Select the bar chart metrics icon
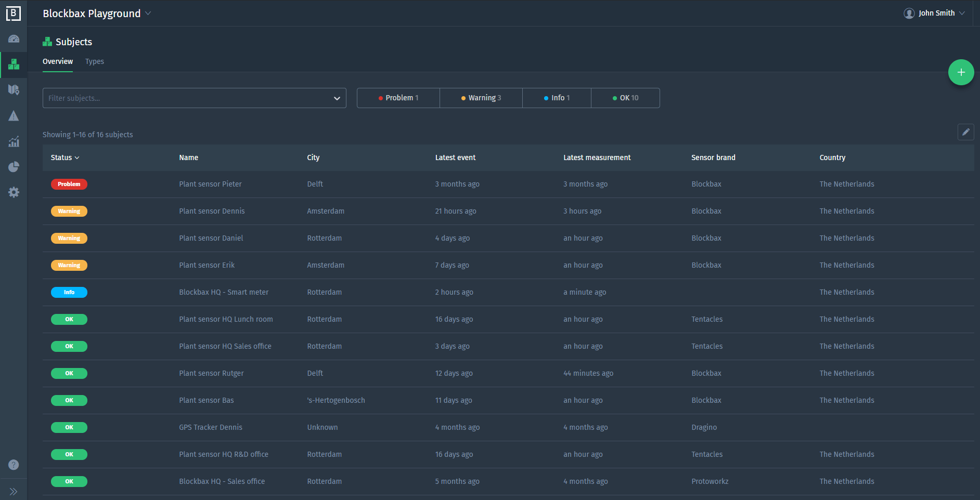This screenshot has width=980, height=500. pyautogui.click(x=14, y=141)
